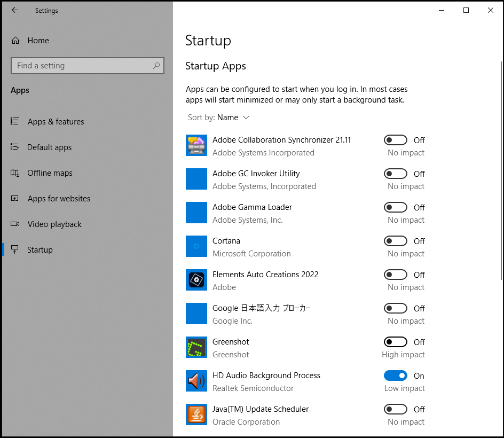Viewport: 504px width, 438px height.
Task: Enable Java Update Scheduler startup
Action: pyautogui.click(x=396, y=409)
